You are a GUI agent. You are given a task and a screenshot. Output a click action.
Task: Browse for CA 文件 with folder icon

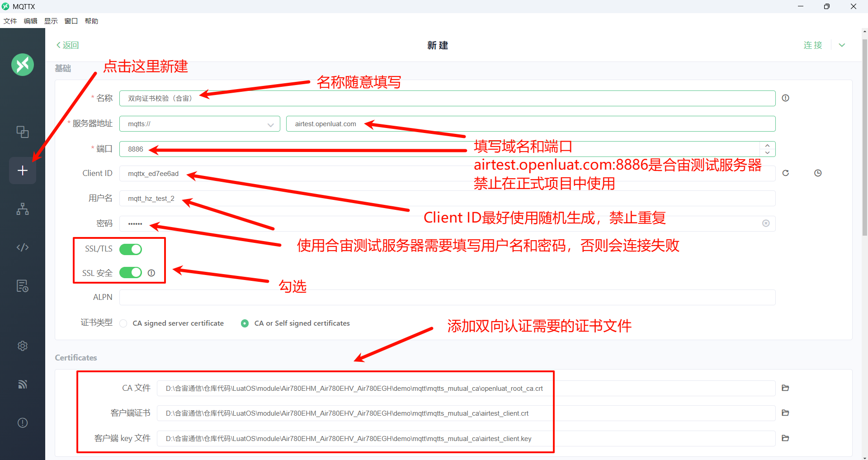(x=785, y=388)
